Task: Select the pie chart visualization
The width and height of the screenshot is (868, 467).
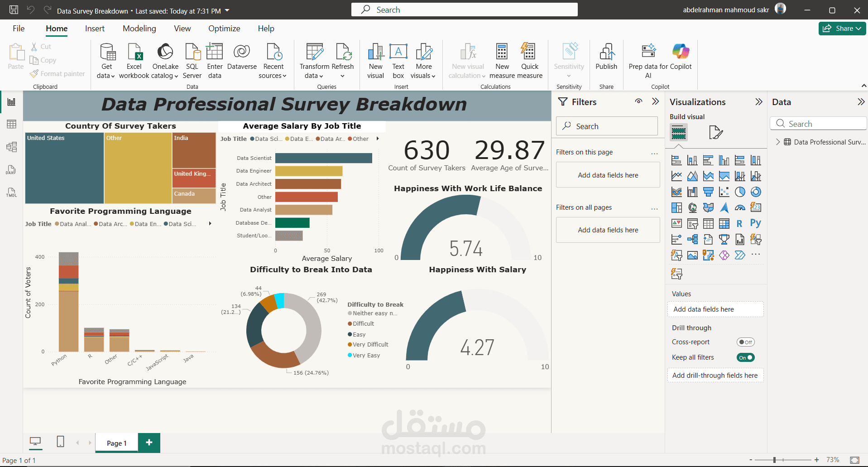Action: [740, 192]
